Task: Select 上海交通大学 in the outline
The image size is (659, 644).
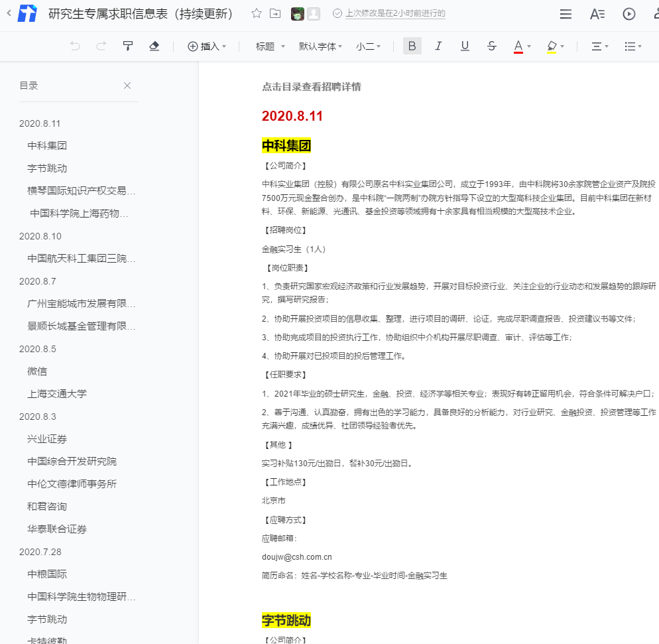Action: [57, 394]
